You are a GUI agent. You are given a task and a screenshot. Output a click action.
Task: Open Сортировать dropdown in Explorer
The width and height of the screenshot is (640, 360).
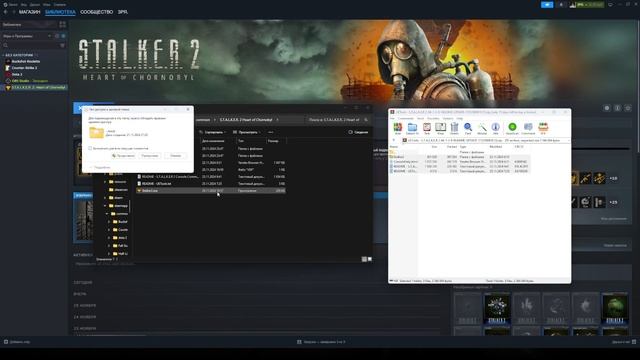tap(213, 132)
